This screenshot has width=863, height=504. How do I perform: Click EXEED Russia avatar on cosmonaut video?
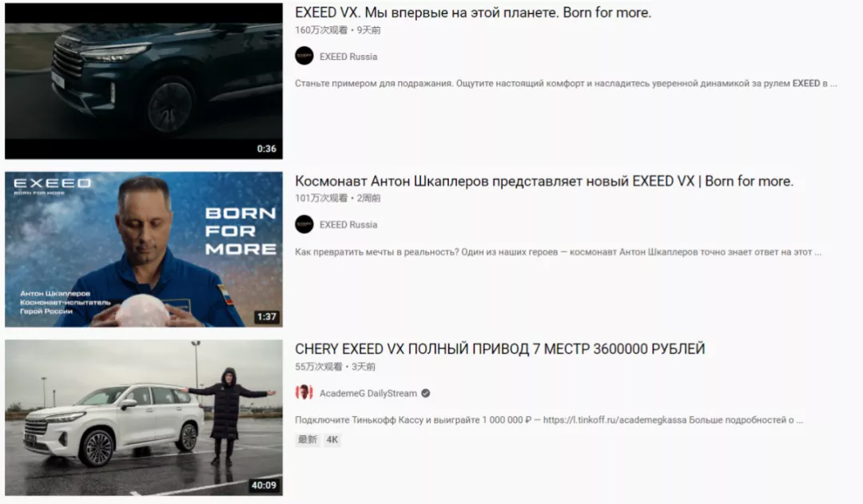tap(304, 224)
